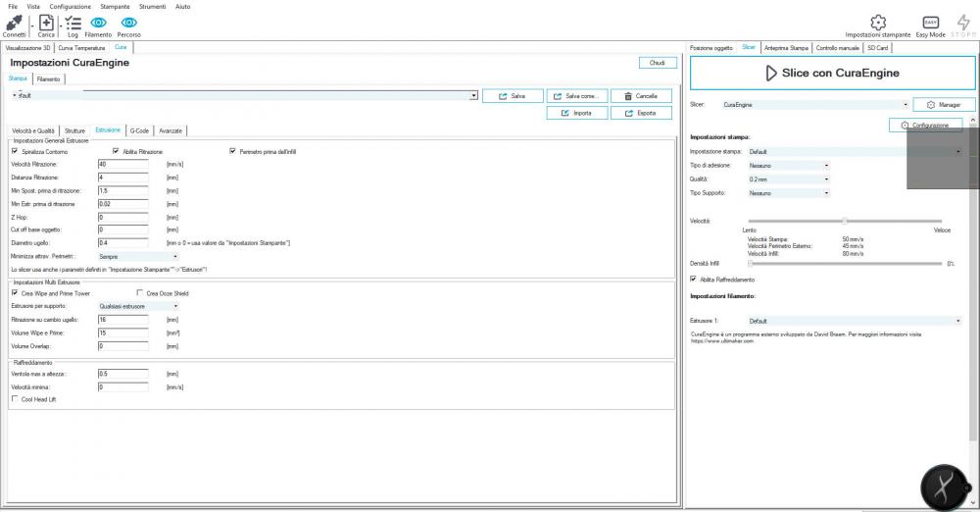
Task: Switch to the G-Code tab
Action: tap(139, 130)
